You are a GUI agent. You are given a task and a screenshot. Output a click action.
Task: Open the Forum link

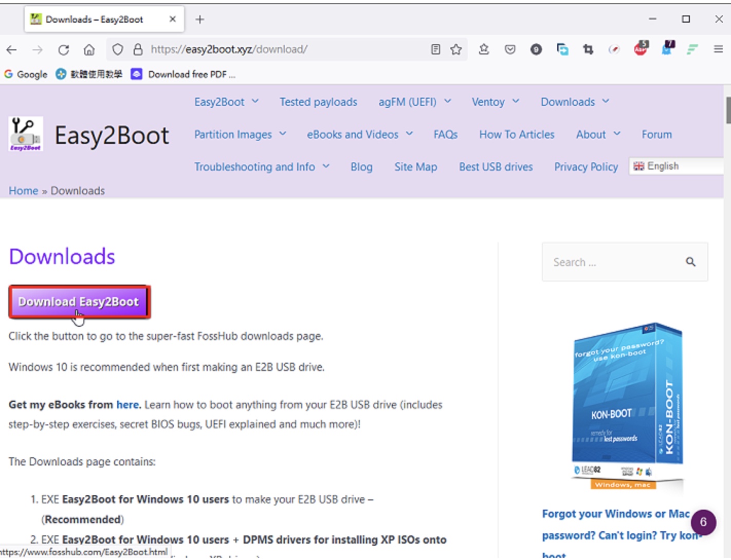coord(656,135)
